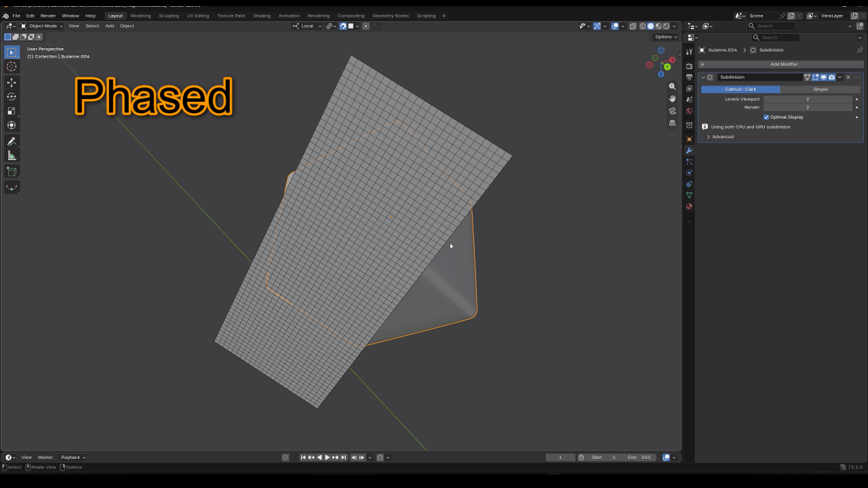Select the Cursor tool in the toolbar
Screen dimensions: 868x488
pyautogui.click(x=12, y=66)
